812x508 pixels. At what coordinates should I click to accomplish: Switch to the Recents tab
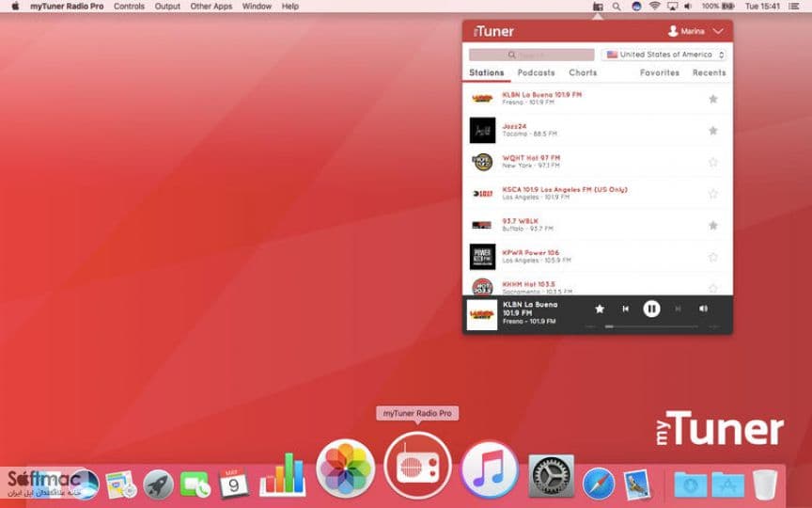pyautogui.click(x=709, y=72)
